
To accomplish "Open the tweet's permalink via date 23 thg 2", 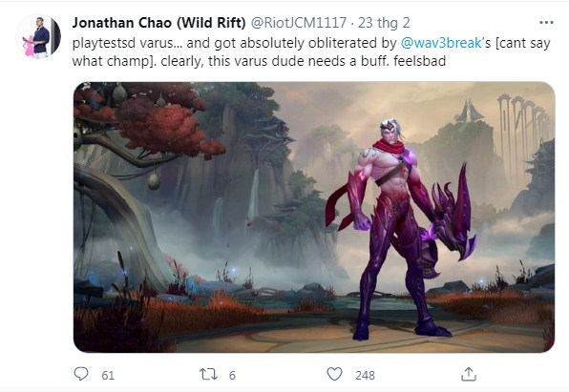I will pos(384,23).
